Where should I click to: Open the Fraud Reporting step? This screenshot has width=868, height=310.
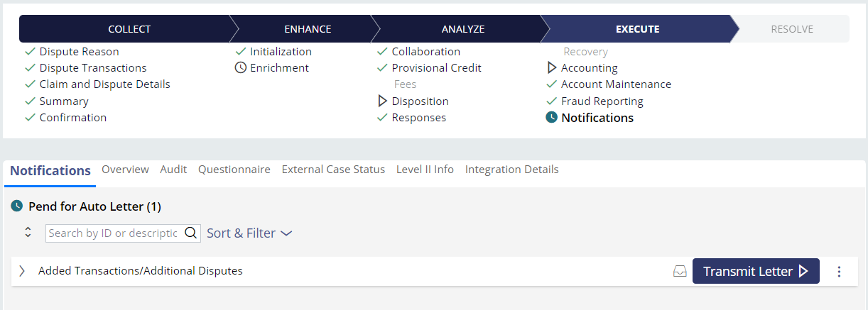[602, 101]
